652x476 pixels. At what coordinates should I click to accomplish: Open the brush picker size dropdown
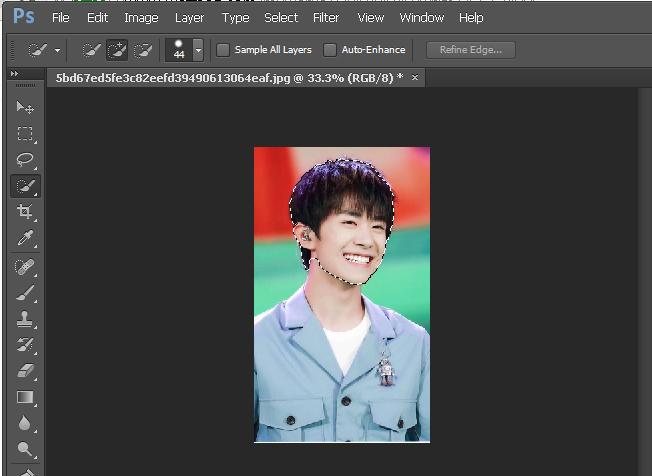point(198,50)
